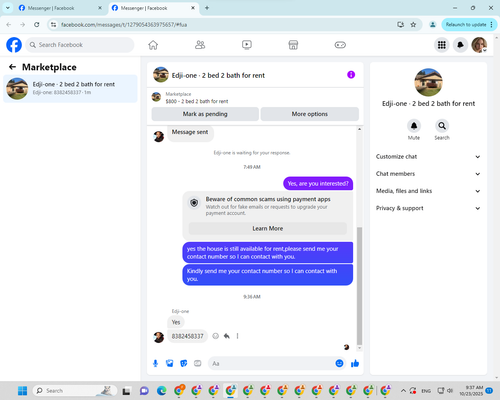500x400 pixels.
Task: Expand the Chat members section
Action: [428, 174]
